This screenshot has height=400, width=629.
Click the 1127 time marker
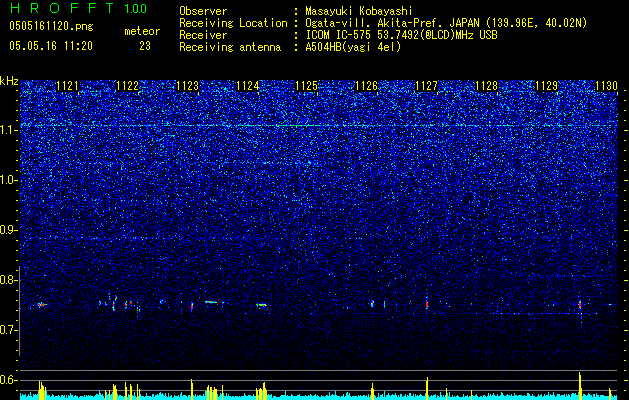click(x=426, y=86)
